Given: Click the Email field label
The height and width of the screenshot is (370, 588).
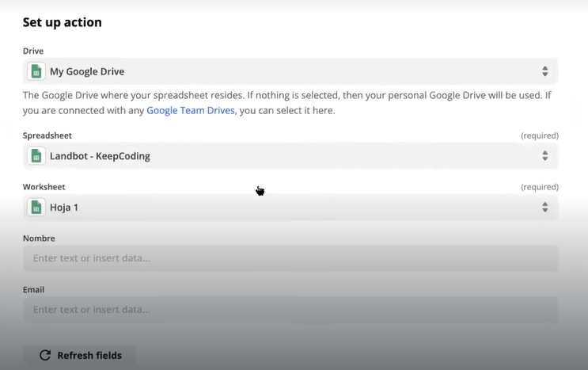Looking at the screenshot, I should pos(33,290).
